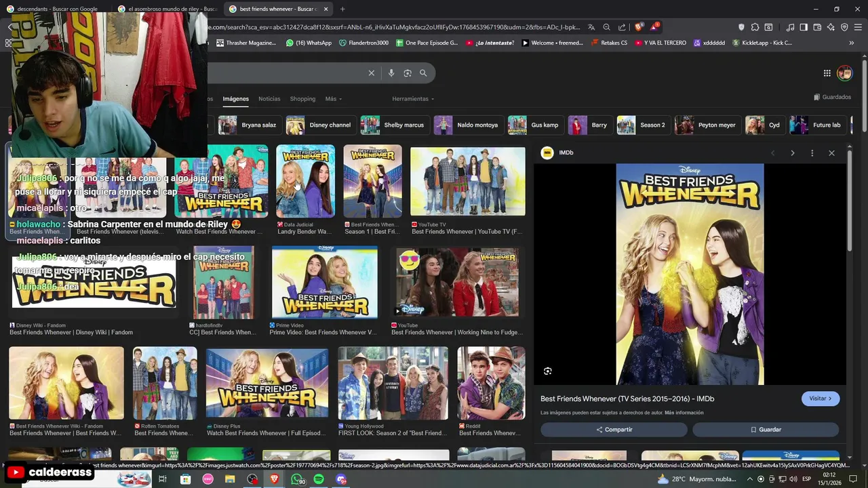Viewport: 868px width, 488px height.
Task: Select the Gus kamp filter chip
Action: (x=536, y=125)
